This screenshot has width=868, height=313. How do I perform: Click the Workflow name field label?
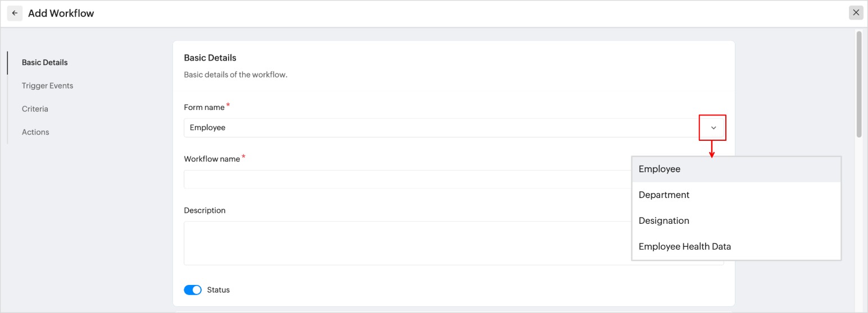212,159
